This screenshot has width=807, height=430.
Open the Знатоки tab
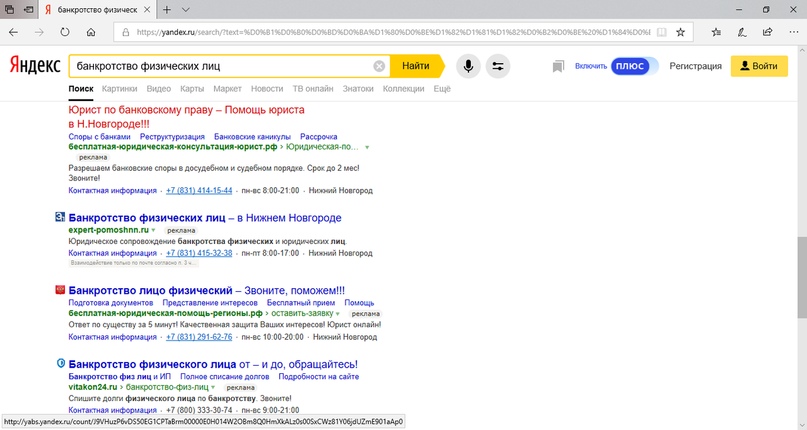(x=358, y=89)
